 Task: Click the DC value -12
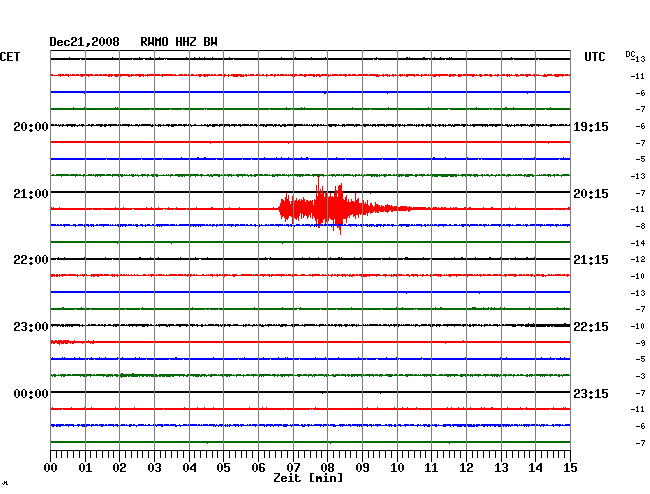(638, 259)
